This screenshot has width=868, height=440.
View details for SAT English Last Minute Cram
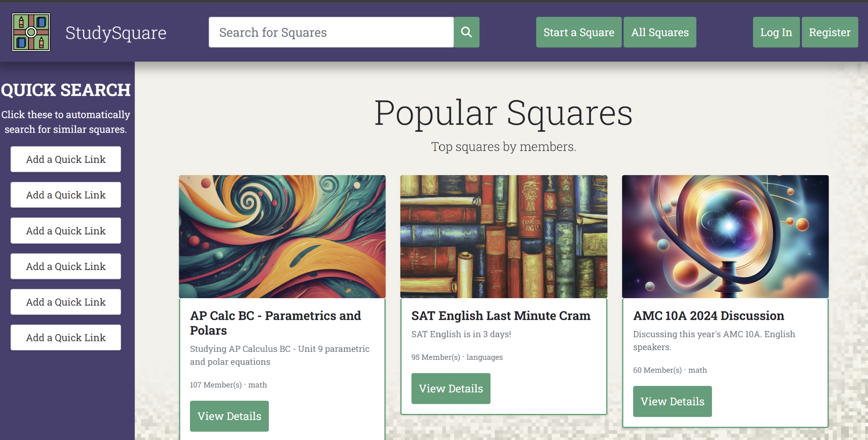[451, 388]
